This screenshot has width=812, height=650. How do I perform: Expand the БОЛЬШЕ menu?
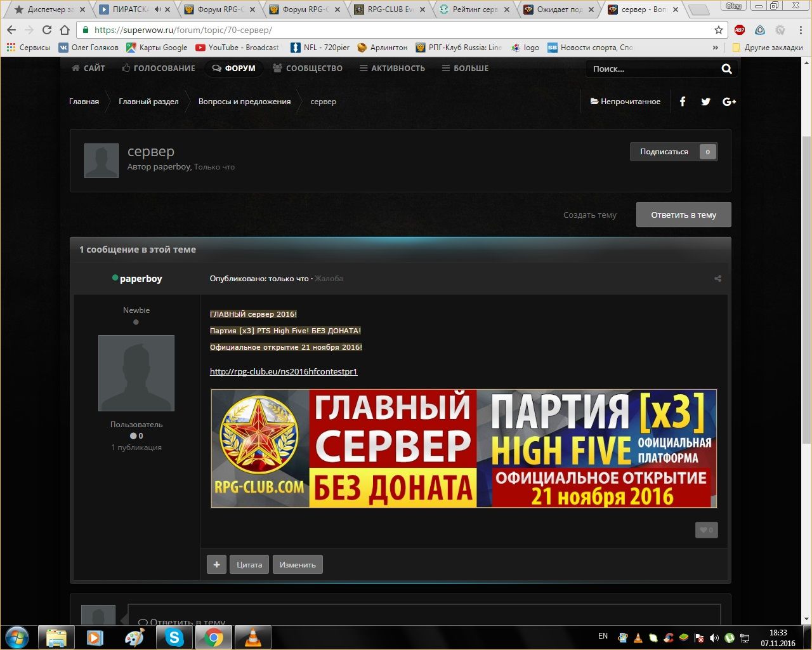[x=465, y=68]
